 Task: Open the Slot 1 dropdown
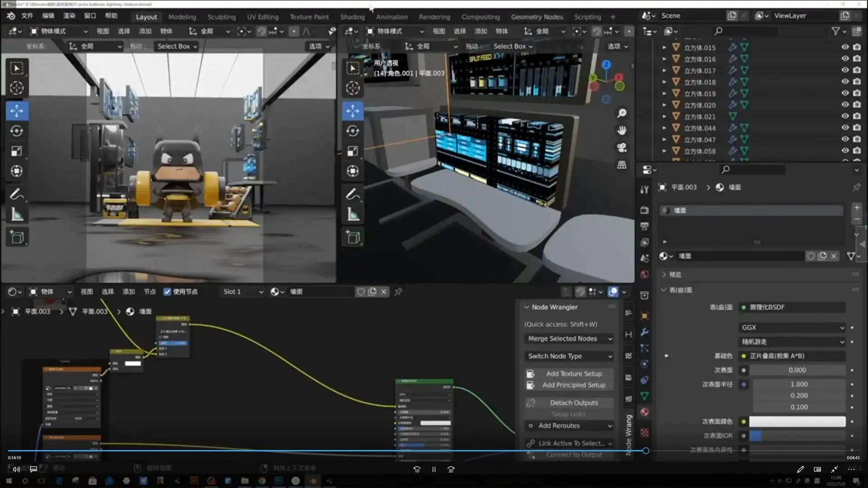point(243,292)
